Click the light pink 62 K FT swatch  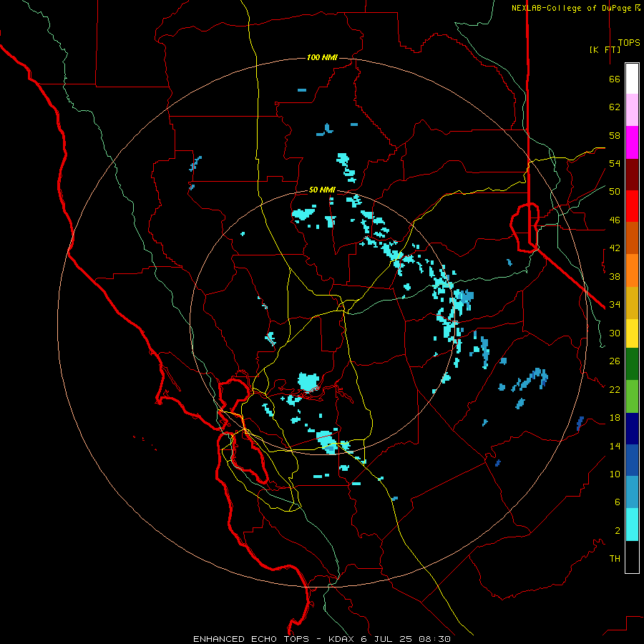(x=632, y=110)
